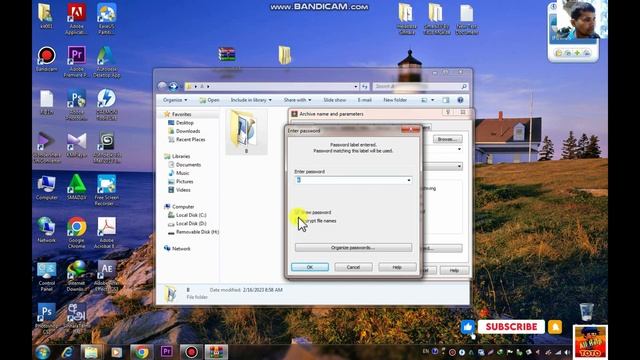
Task: Open Photoshop CS desktop shortcut at bottom
Action: pyautogui.click(x=47, y=319)
